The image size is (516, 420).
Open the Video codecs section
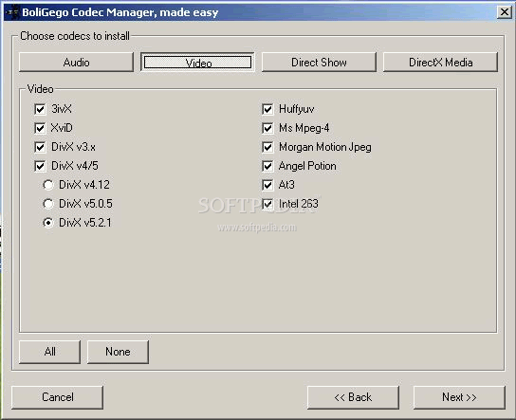(x=197, y=62)
